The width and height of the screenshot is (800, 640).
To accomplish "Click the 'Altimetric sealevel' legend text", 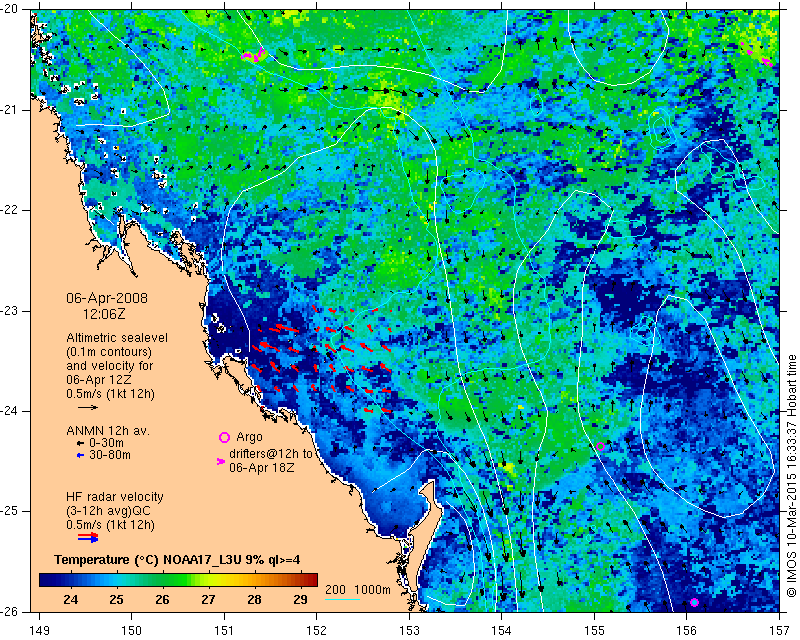I will click(117, 338).
